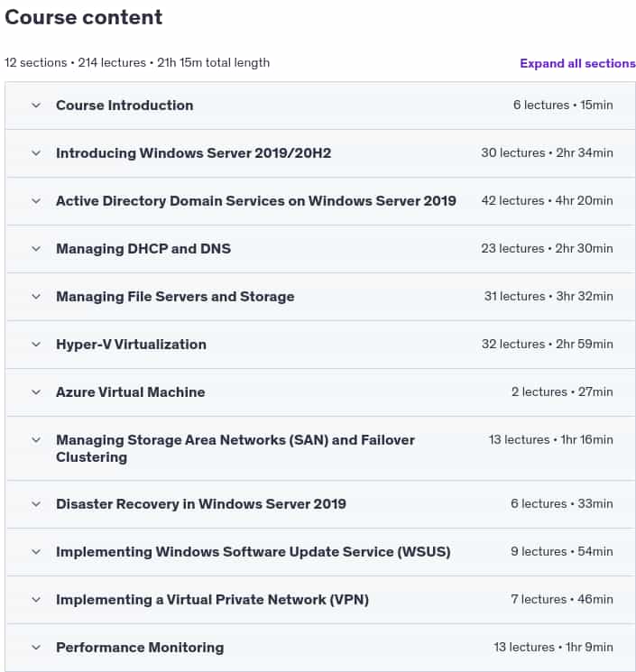The image size is (636, 672).
Task: Expand chevron next to Performance Monitoring
Action: coord(36,647)
